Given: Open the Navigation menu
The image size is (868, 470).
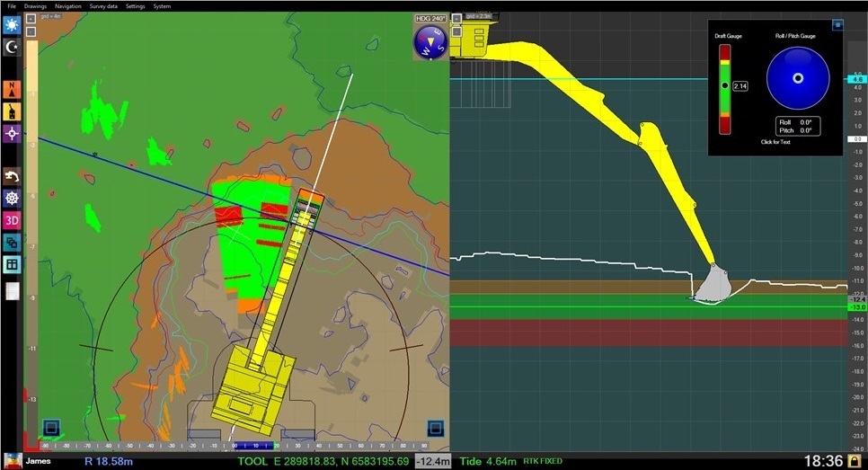Looking at the screenshot, I should pyautogui.click(x=68, y=5).
